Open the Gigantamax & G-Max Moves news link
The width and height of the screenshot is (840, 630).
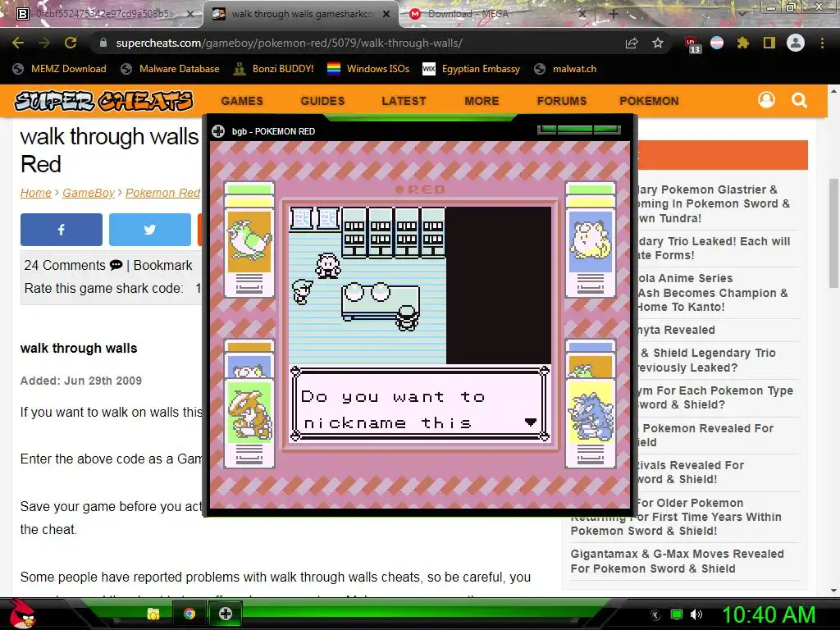click(x=677, y=561)
